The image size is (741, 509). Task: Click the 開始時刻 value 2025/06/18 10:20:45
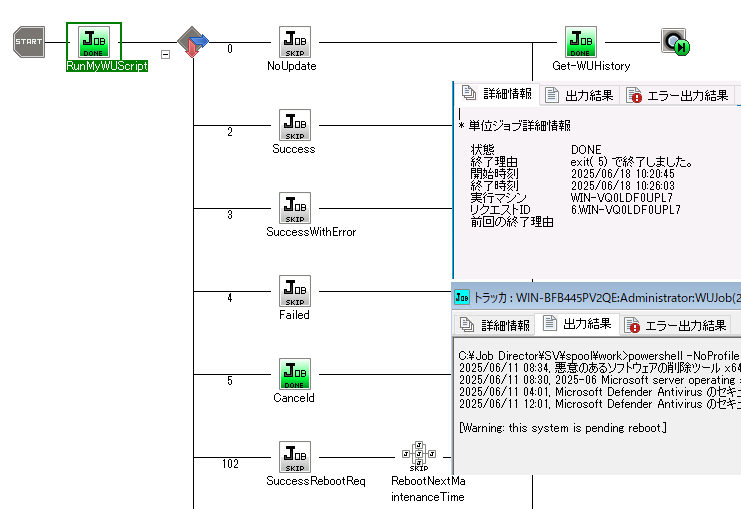[622, 174]
